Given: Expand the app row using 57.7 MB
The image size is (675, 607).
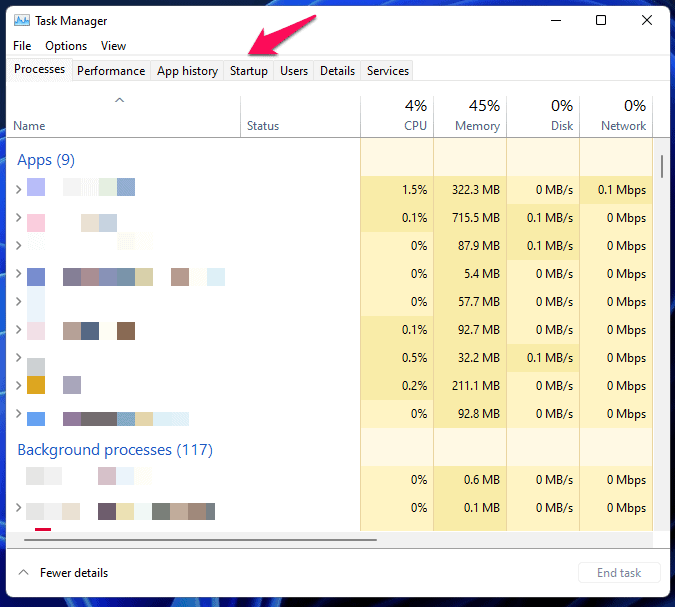Looking at the screenshot, I should (19, 301).
